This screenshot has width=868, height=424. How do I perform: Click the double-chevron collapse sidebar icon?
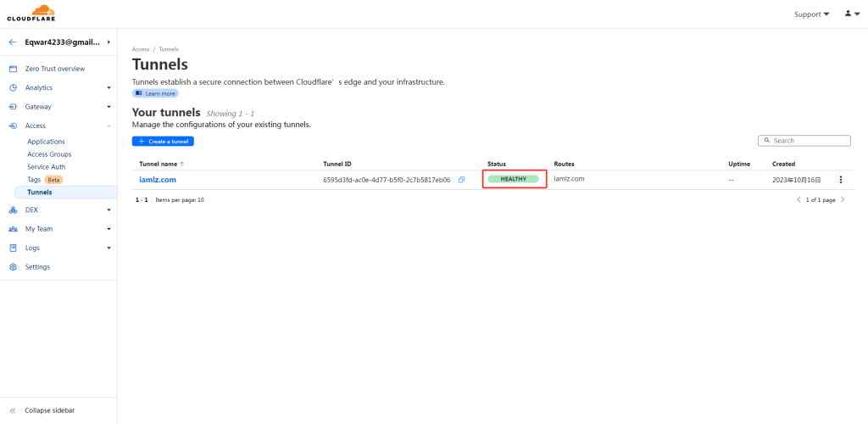pos(13,410)
